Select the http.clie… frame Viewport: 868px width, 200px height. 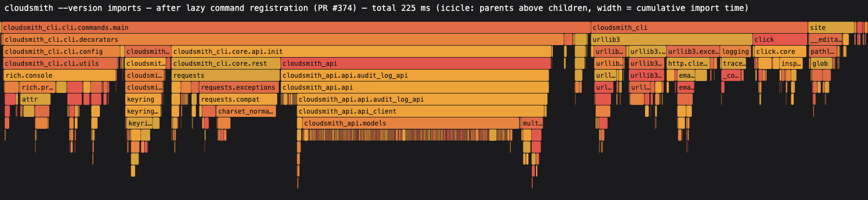click(688, 64)
